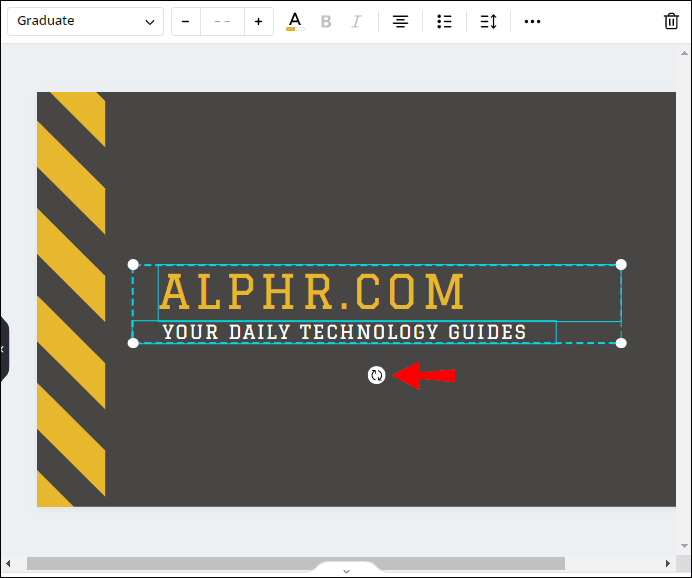This screenshot has height=578, width=692.
Task: Expand the bottom pages panel chevron
Action: (346, 571)
